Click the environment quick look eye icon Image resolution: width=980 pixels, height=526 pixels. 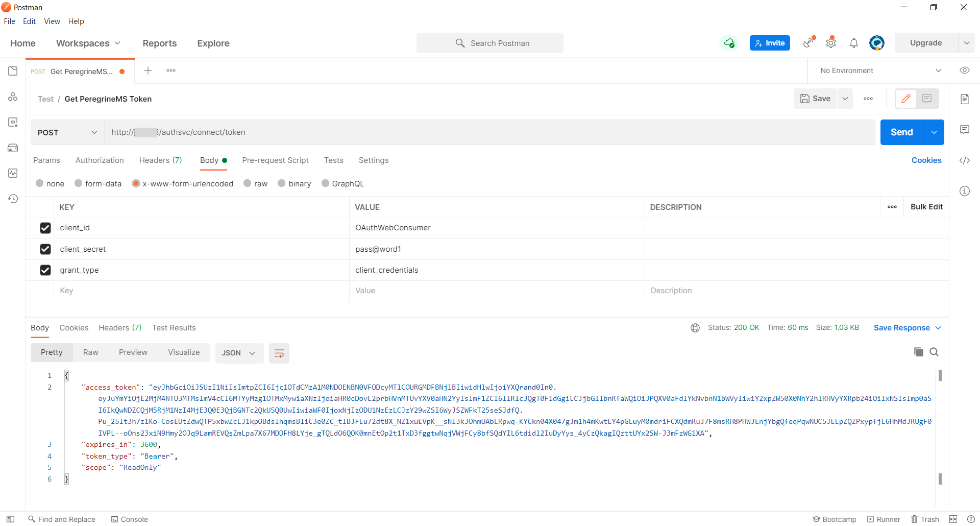click(965, 70)
